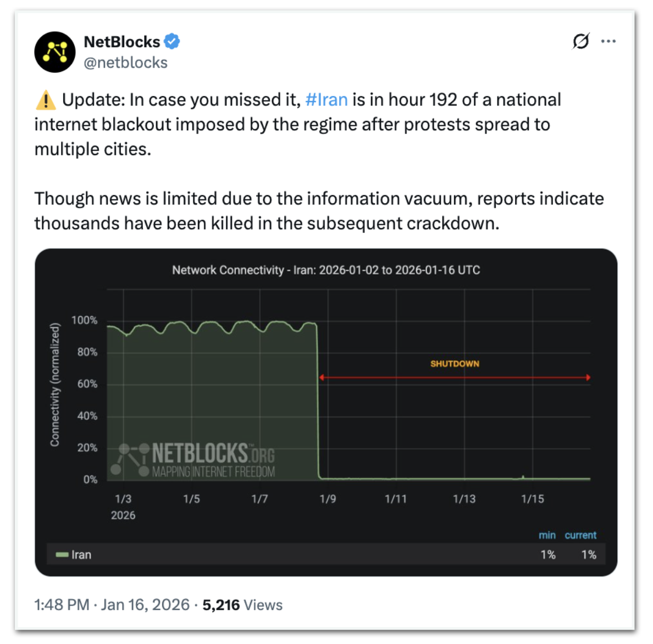Click the 5,216 Views count
Screen dimensions: 653x644
click(242, 605)
